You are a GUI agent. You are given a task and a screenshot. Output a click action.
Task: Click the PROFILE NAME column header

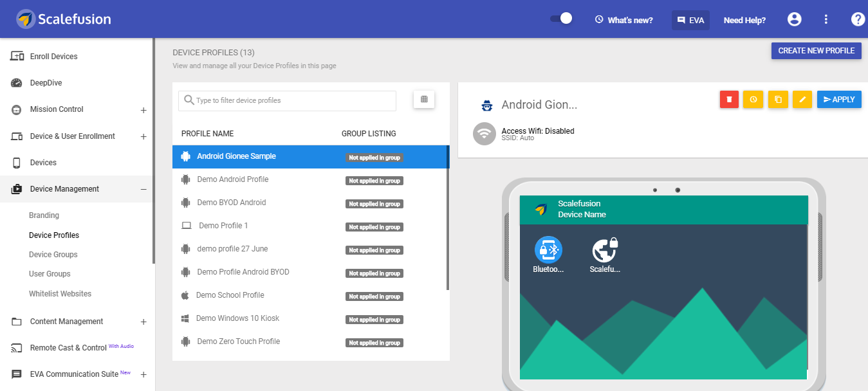click(207, 134)
